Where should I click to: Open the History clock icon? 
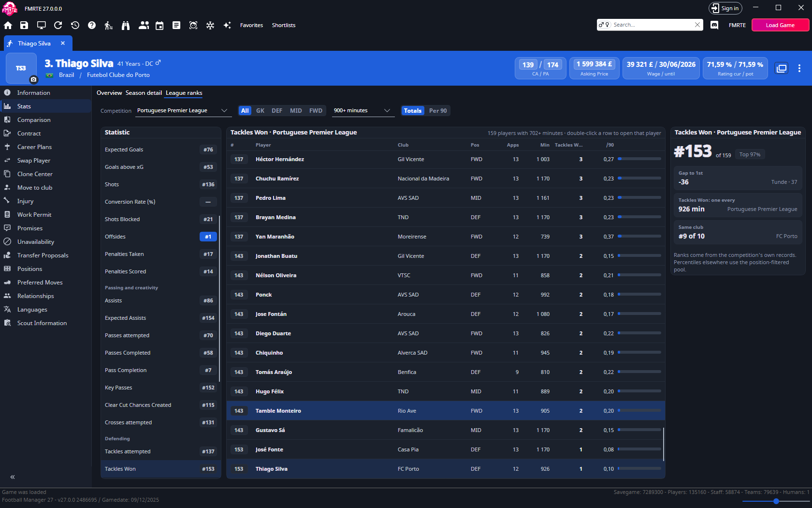click(75, 25)
